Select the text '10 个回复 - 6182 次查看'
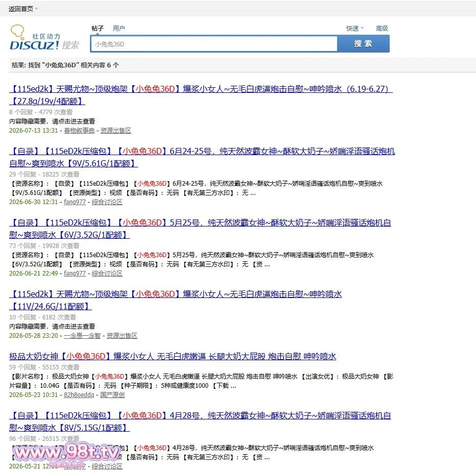476x472 pixels. click(x=42, y=317)
